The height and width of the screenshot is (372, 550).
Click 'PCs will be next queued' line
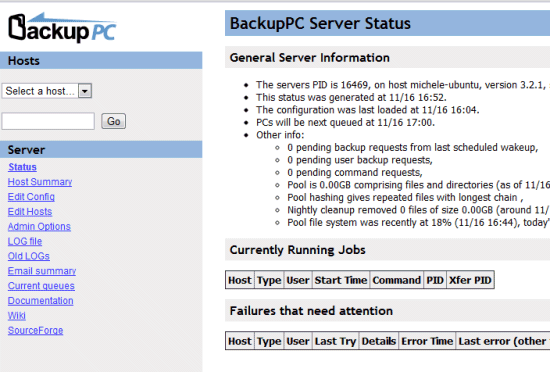346,122
